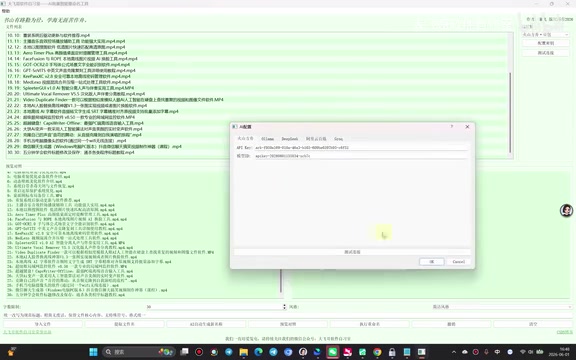This screenshot has height=360, width=576.
Task: Open the hyperlink at bottom-left of main window
Action: pyautogui.click(x=27, y=332)
